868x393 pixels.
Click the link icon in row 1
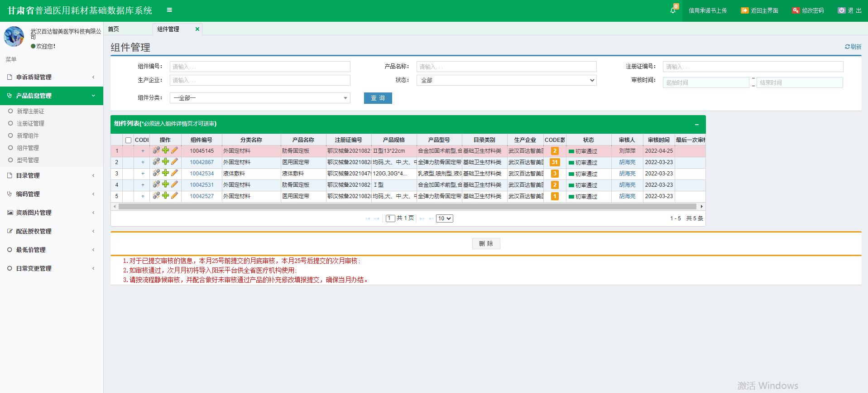(156, 150)
